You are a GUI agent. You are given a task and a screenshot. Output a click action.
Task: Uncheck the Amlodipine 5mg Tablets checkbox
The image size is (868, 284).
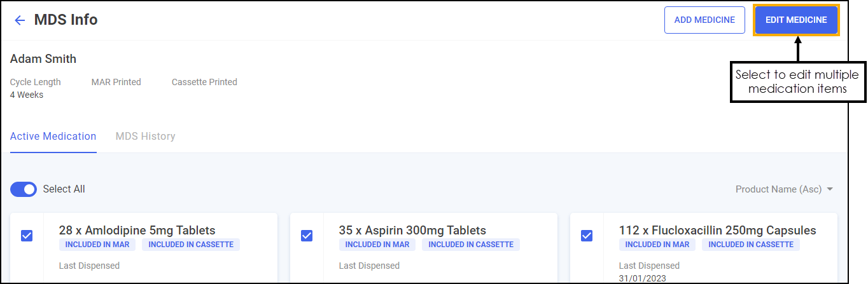pos(27,236)
